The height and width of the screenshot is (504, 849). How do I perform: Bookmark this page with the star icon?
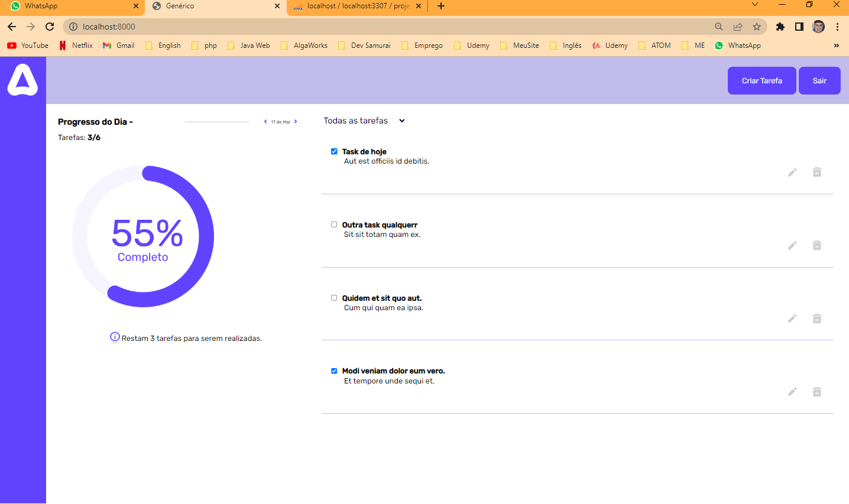[756, 27]
